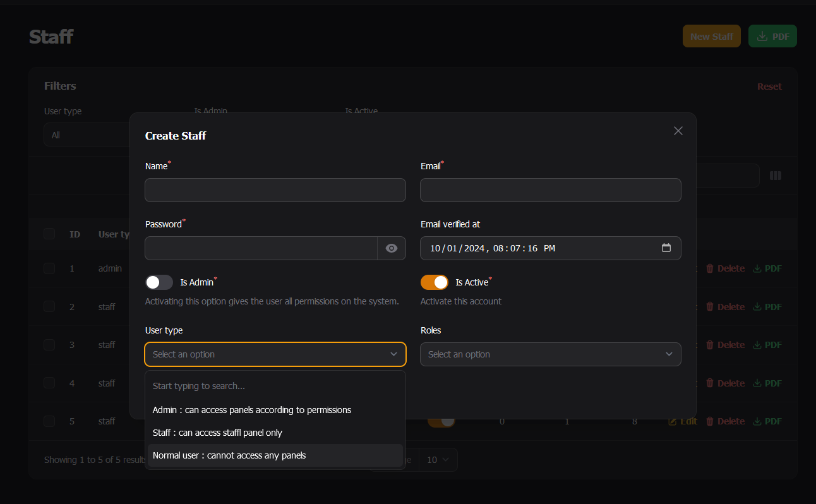816x504 pixels.
Task: Toggle the column visibility icon
Action: point(776,176)
